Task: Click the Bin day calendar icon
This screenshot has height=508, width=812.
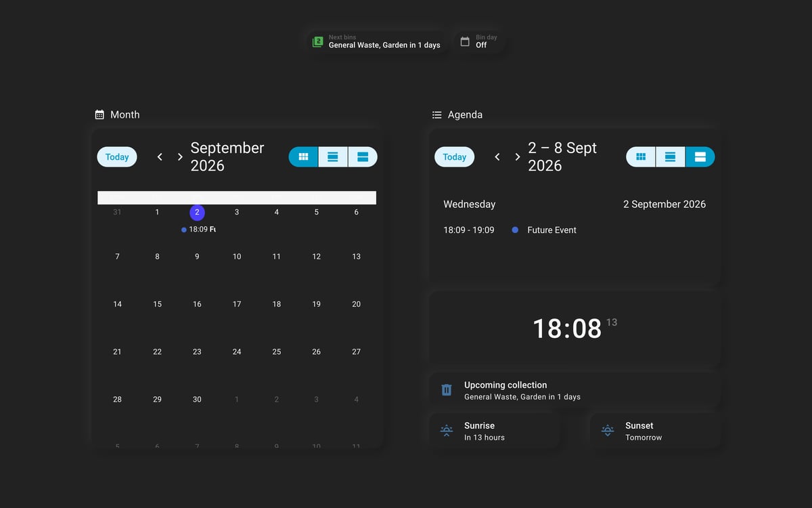Action: pos(465,41)
